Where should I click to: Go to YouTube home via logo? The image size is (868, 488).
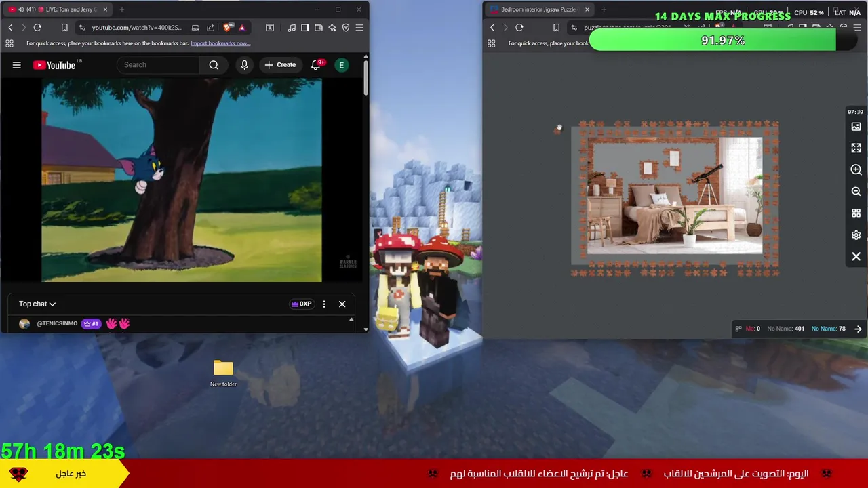pos(54,65)
